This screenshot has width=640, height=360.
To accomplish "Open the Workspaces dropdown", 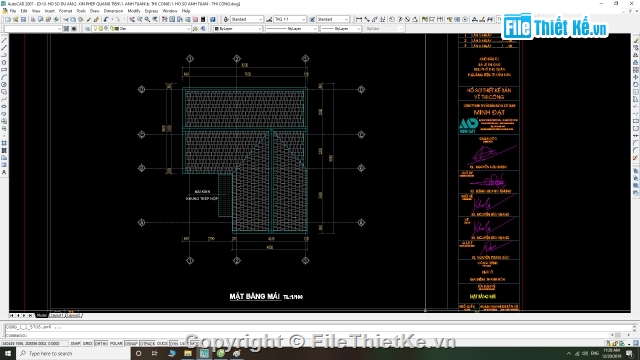I will coord(33,29).
